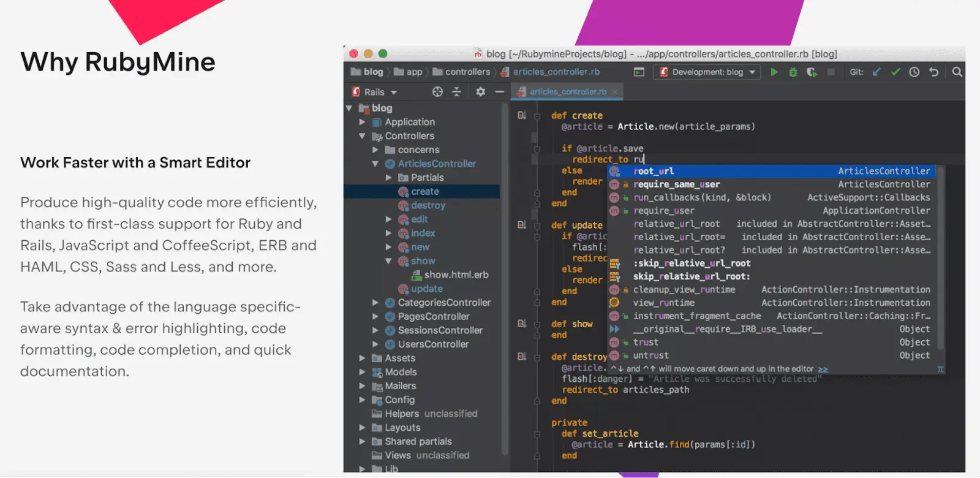
Task: Click the Stop process square icon
Action: [831, 72]
